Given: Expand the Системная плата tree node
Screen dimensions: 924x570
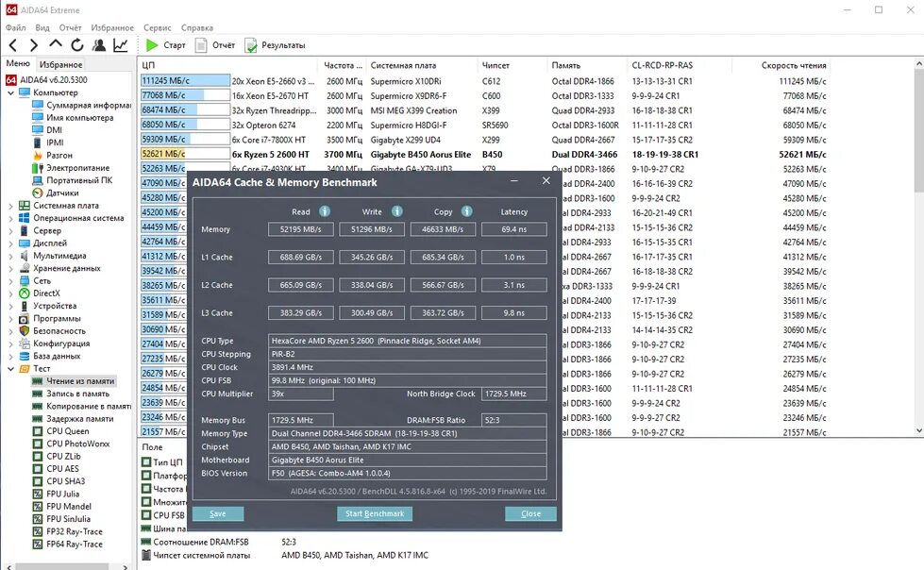Looking at the screenshot, I should tap(10, 206).
